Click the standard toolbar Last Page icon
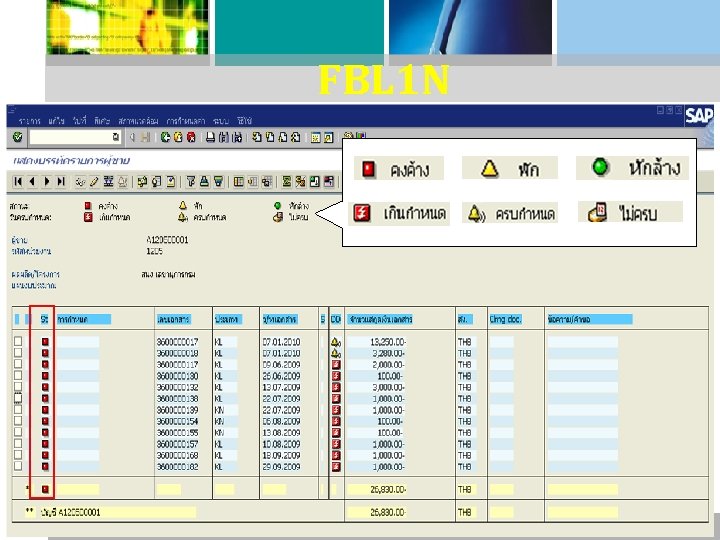Image resolution: width=720 pixels, height=540 pixels. click(296, 137)
